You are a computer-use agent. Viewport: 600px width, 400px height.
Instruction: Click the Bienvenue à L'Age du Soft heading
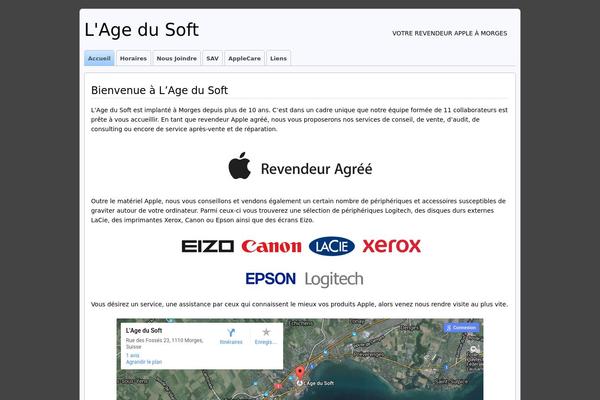tap(159, 90)
